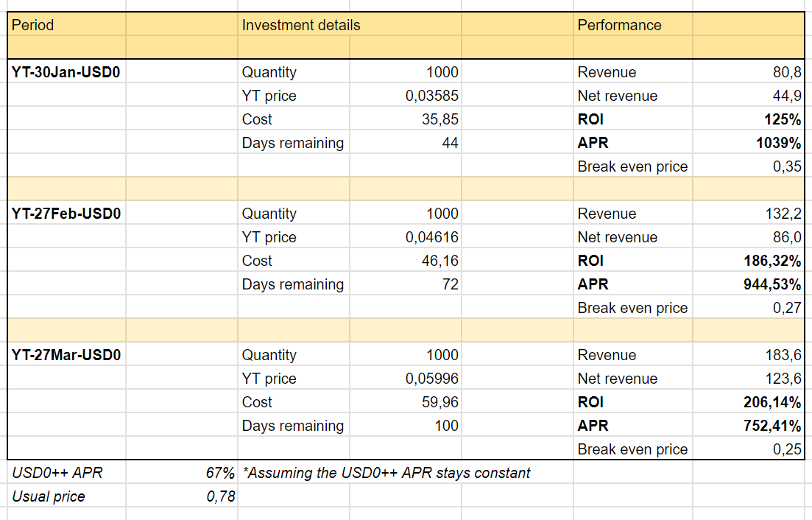
Task: Click the Usual price value 0,78
Action: pos(221,496)
